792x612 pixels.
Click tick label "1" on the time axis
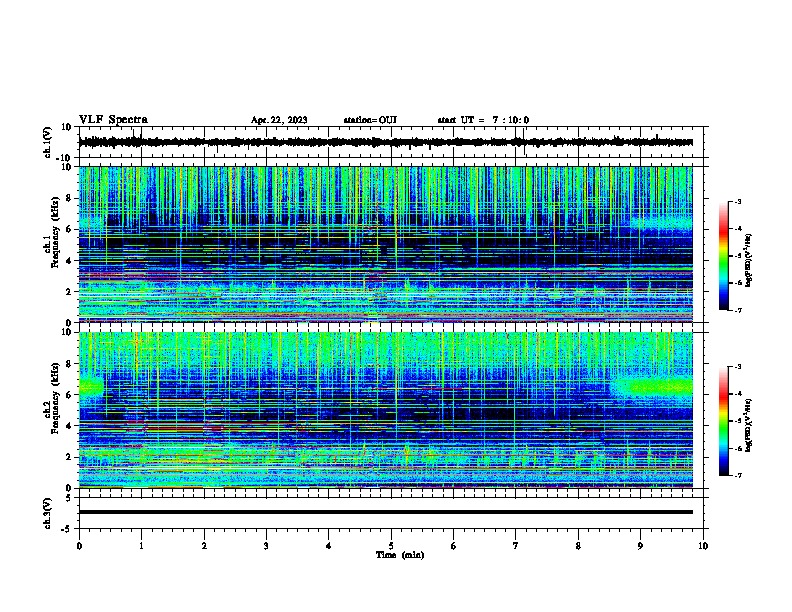coord(141,546)
